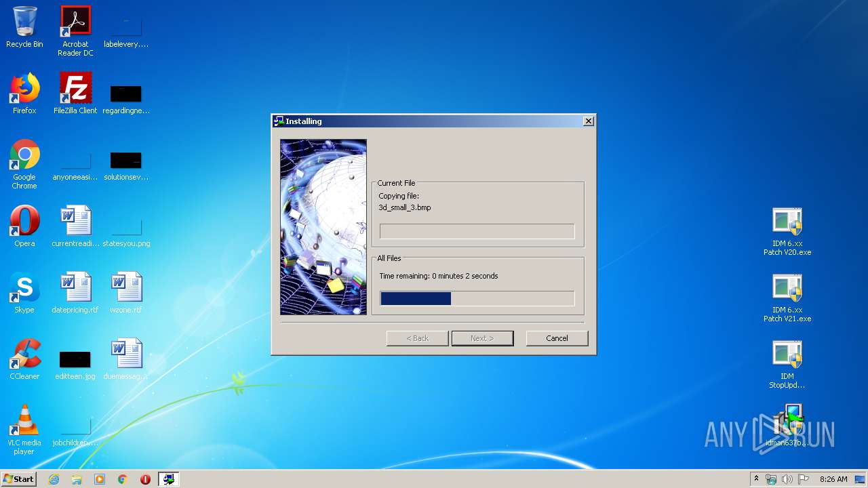Open the volume tray icon
This screenshot has width=868, height=488.
click(x=787, y=479)
